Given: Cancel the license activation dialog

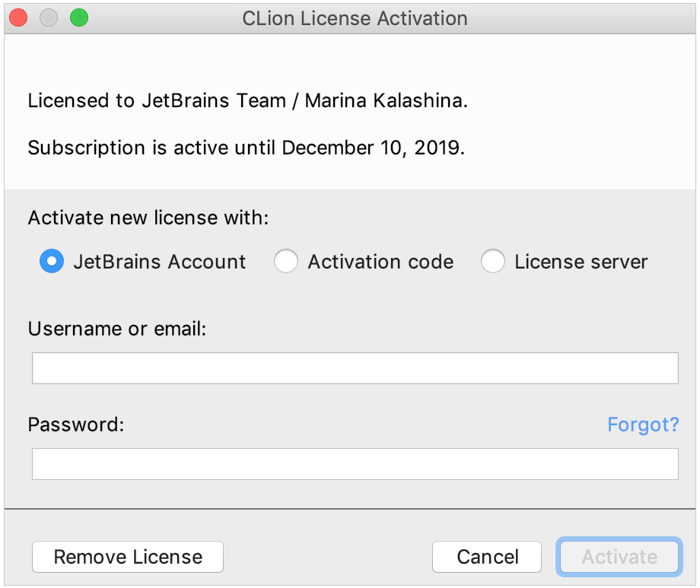Looking at the screenshot, I should (487, 557).
